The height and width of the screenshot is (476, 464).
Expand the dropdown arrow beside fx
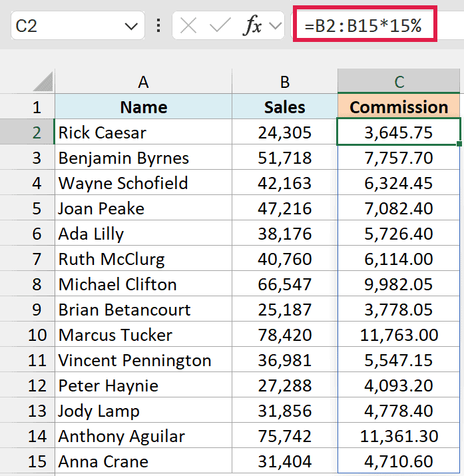point(275,26)
